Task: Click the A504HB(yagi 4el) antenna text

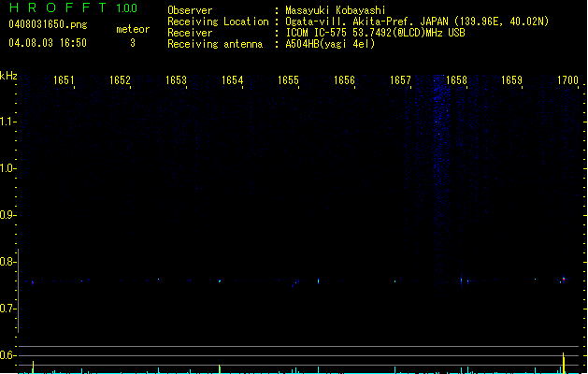Action: click(x=330, y=44)
